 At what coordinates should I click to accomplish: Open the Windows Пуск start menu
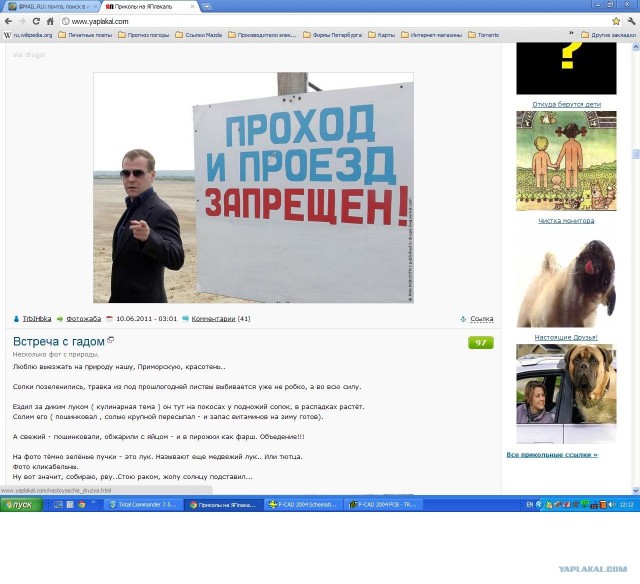coord(22,505)
